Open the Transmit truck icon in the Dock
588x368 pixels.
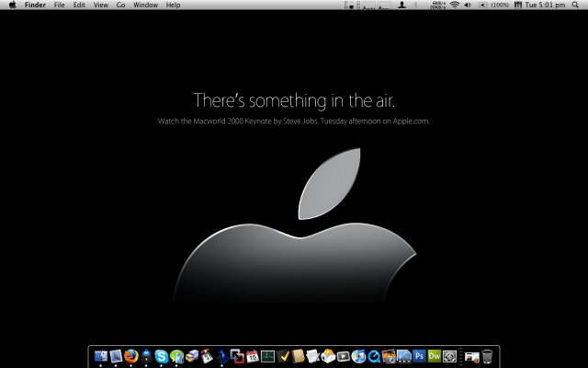tap(192, 356)
